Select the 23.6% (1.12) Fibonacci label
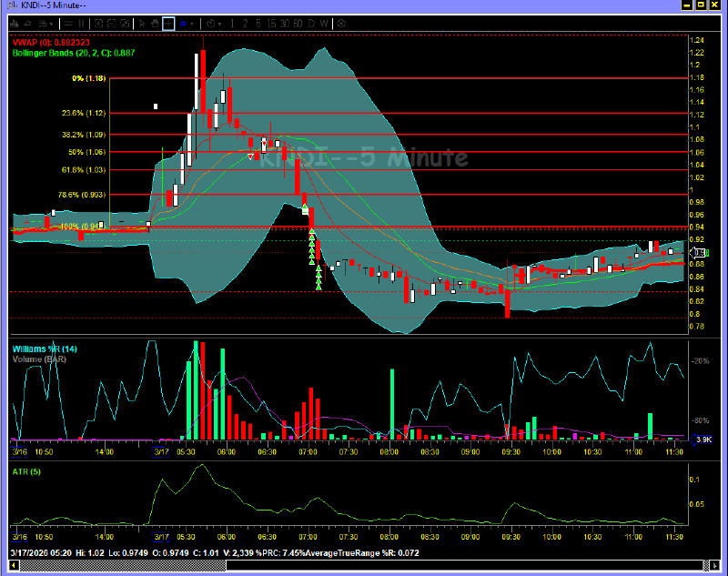Screen dimensions: 728x576 click(84, 113)
